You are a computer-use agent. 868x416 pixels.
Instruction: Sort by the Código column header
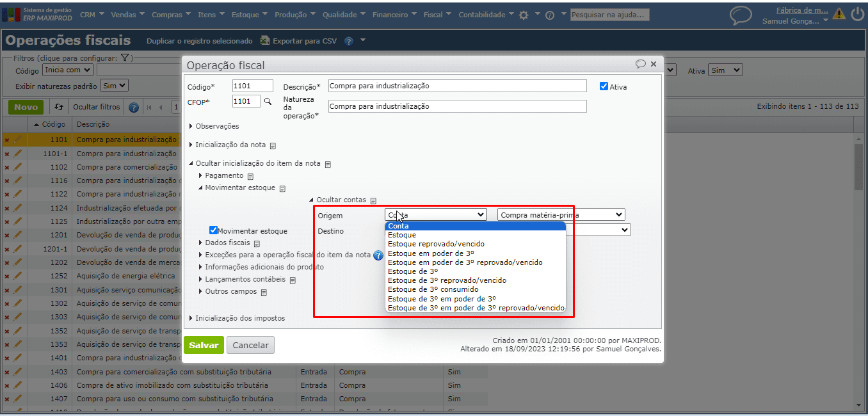point(49,124)
